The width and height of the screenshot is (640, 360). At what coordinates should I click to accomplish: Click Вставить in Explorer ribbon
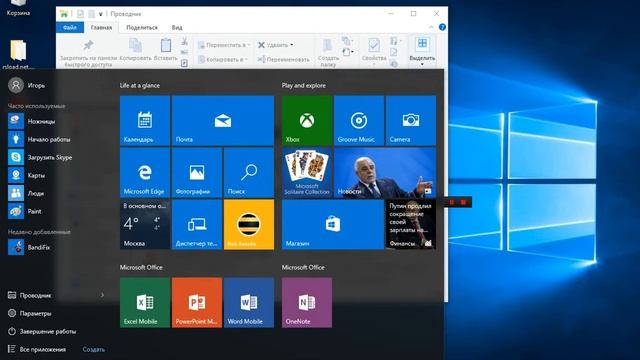pos(166,50)
